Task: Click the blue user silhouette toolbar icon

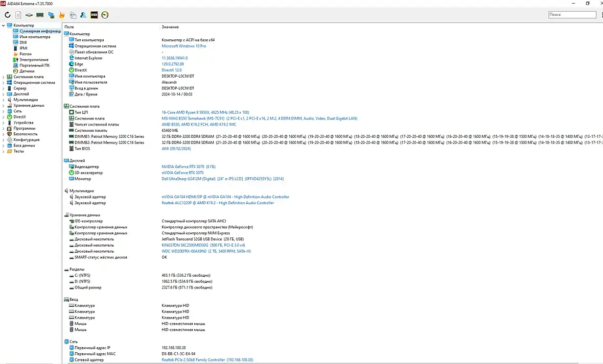Action: click(83, 15)
